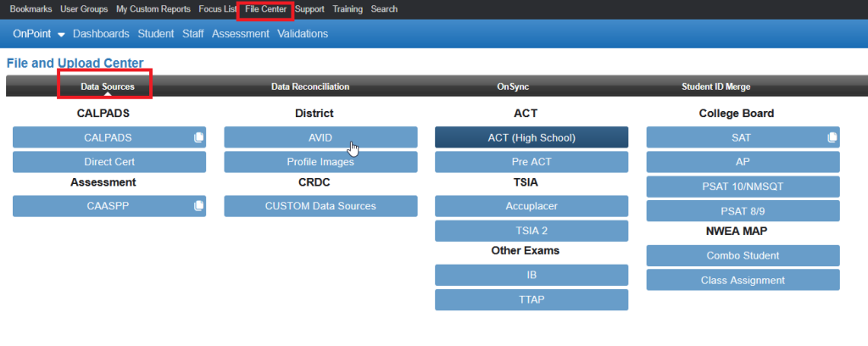This screenshot has width=868, height=346.
Task: Open the Support menu item
Action: point(309,9)
